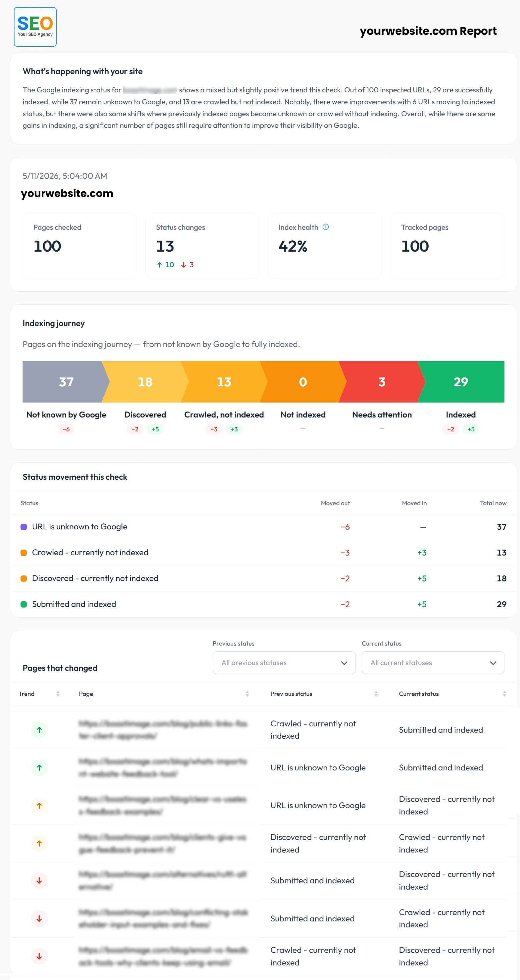Image resolution: width=520 pixels, height=980 pixels.
Task: Click the red Needs attention segment 3
Action: pyautogui.click(x=382, y=382)
